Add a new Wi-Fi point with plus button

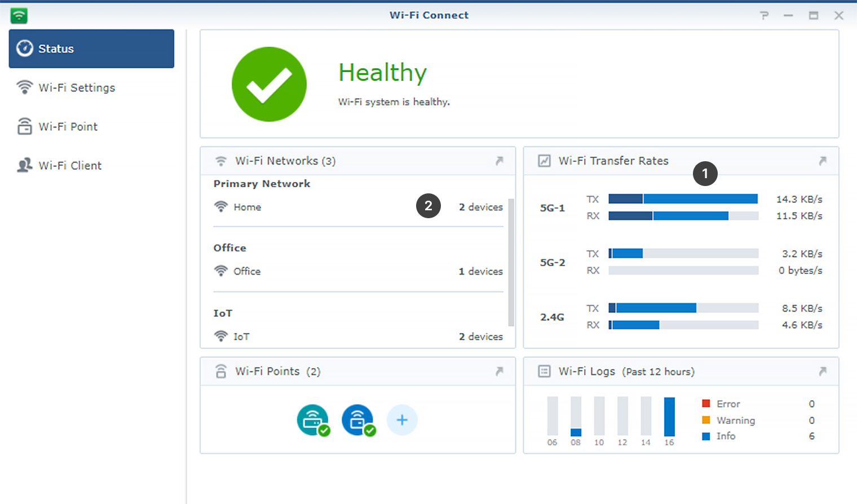click(402, 419)
